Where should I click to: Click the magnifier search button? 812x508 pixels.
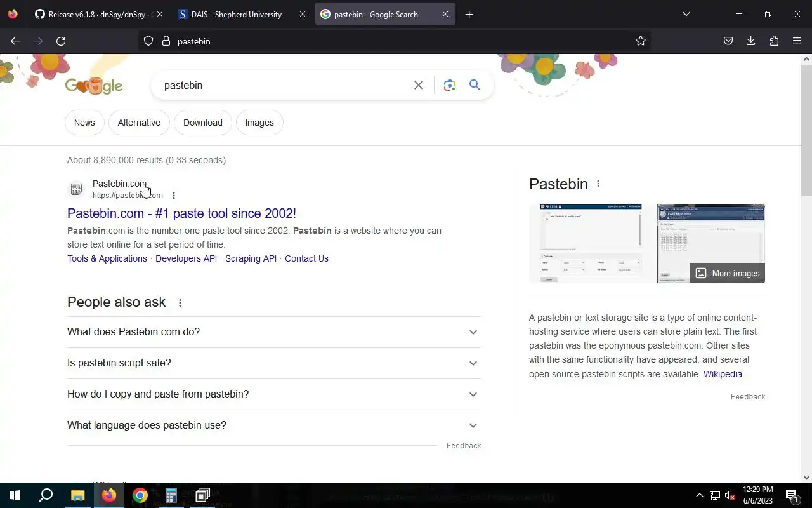475,85
